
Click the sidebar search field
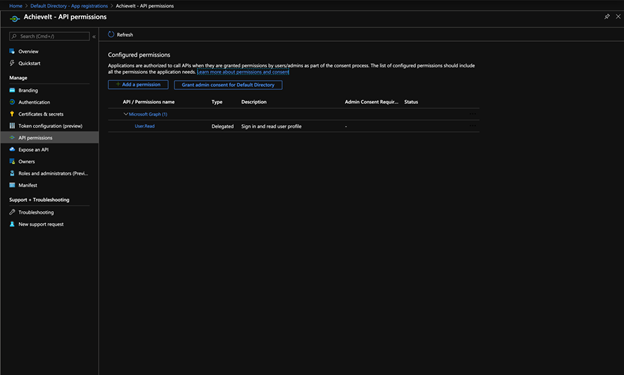[x=49, y=36]
